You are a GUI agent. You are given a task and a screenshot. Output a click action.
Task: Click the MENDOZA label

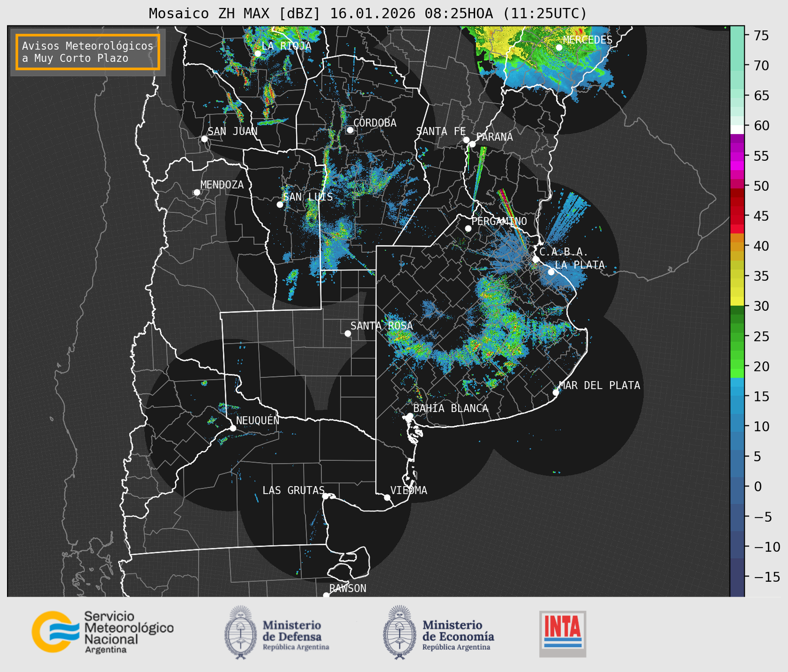pos(222,185)
